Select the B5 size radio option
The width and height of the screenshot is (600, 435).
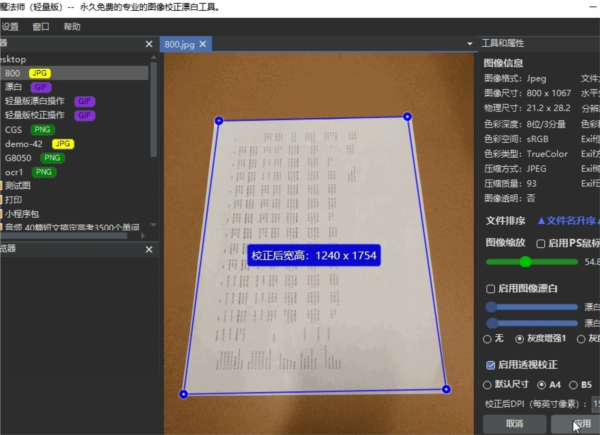point(573,385)
